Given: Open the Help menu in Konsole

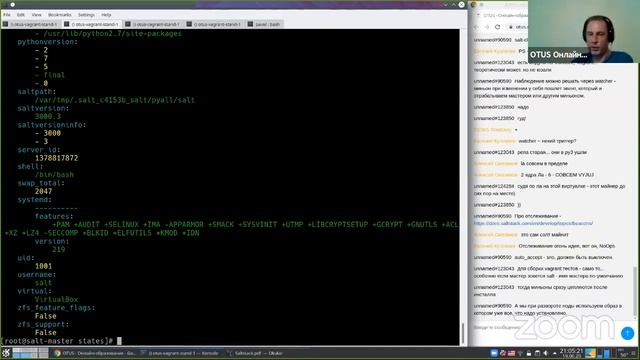Looking at the screenshot, I should [x=106, y=15].
